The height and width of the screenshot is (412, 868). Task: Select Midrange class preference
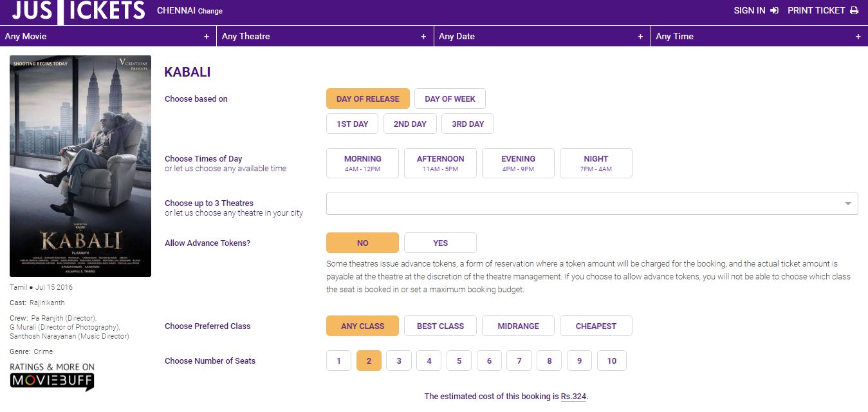click(518, 326)
